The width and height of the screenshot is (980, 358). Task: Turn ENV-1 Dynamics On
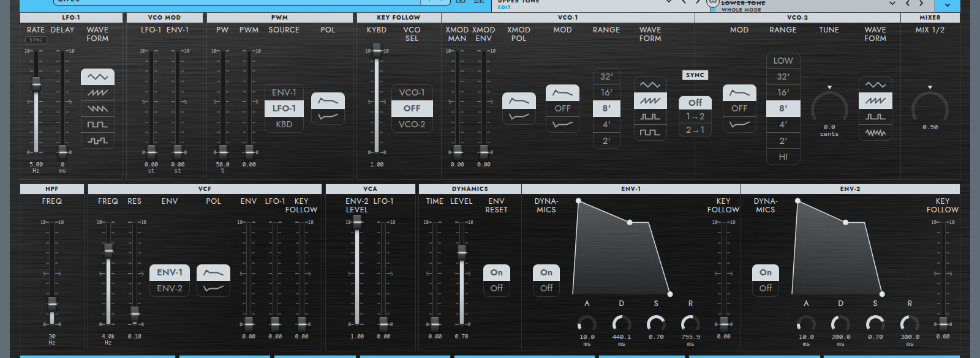coord(546,272)
